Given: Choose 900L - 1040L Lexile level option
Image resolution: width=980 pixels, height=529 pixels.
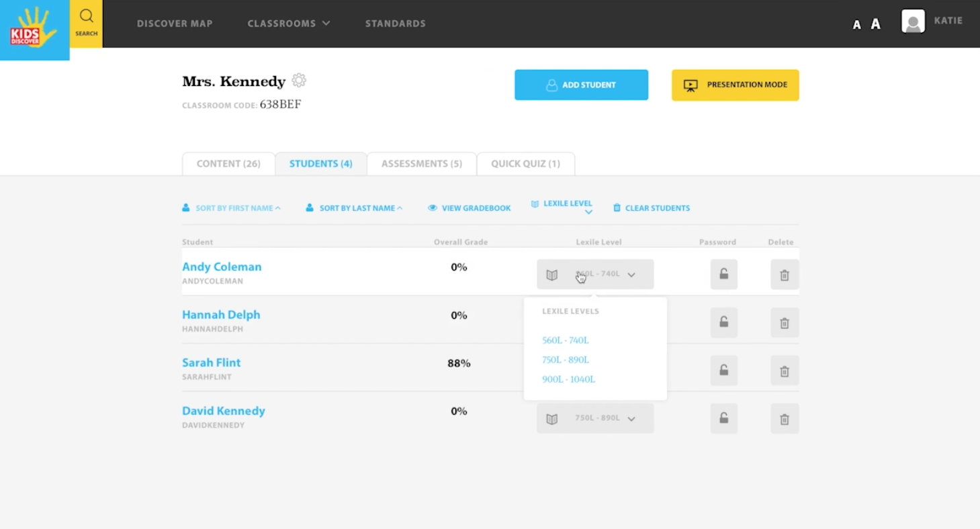Looking at the screenshot, I should [x=568, y=379].
